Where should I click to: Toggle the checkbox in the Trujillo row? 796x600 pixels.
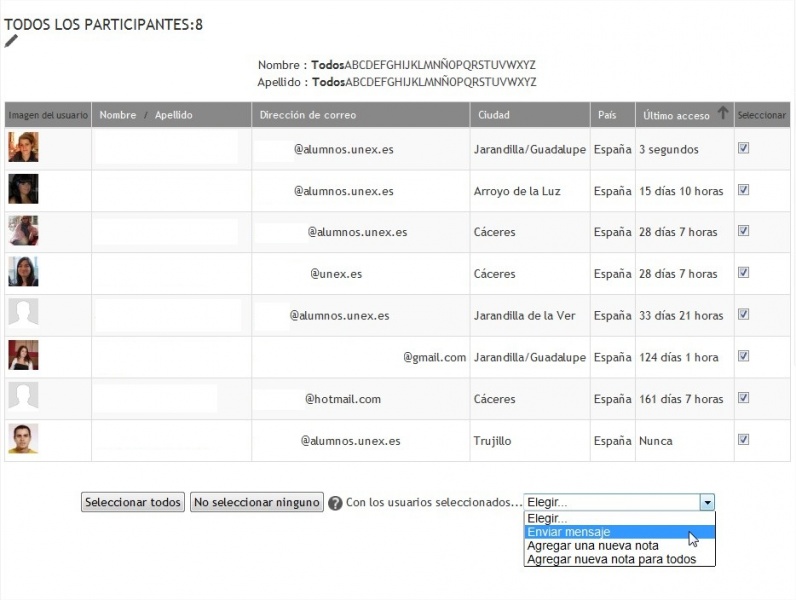(x=743, y=439)
